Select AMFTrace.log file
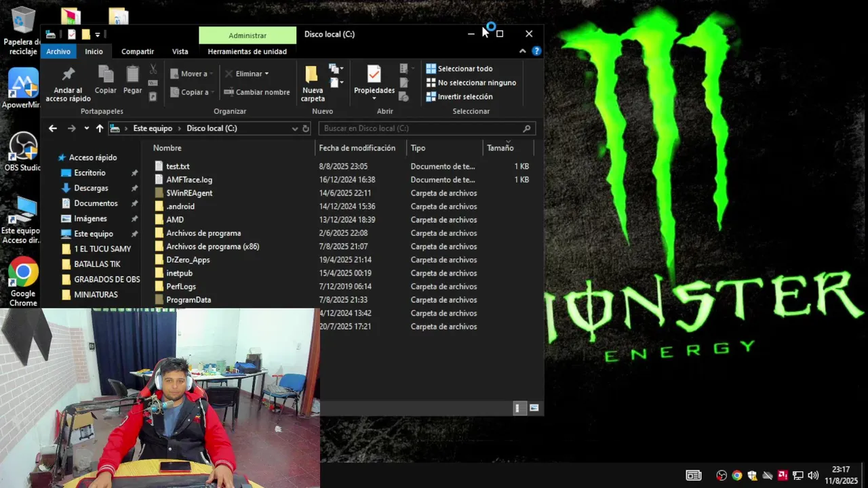868x488 pixels. click(189, 180)
